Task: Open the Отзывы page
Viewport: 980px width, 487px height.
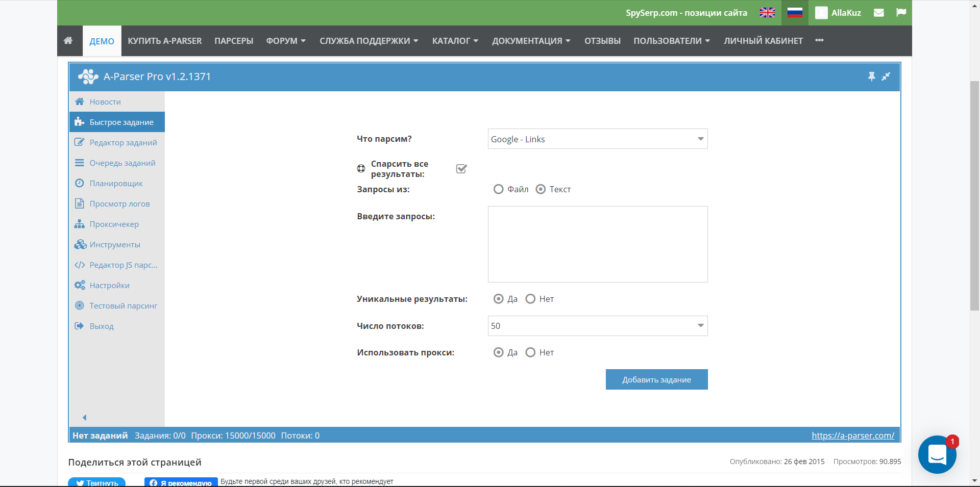Action: point(603,41)
